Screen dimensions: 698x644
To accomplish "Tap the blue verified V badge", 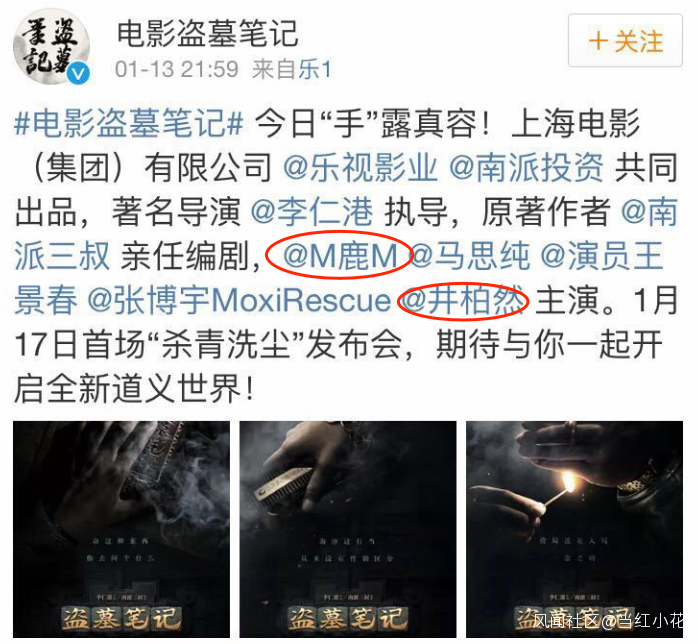I will [79, 73].
